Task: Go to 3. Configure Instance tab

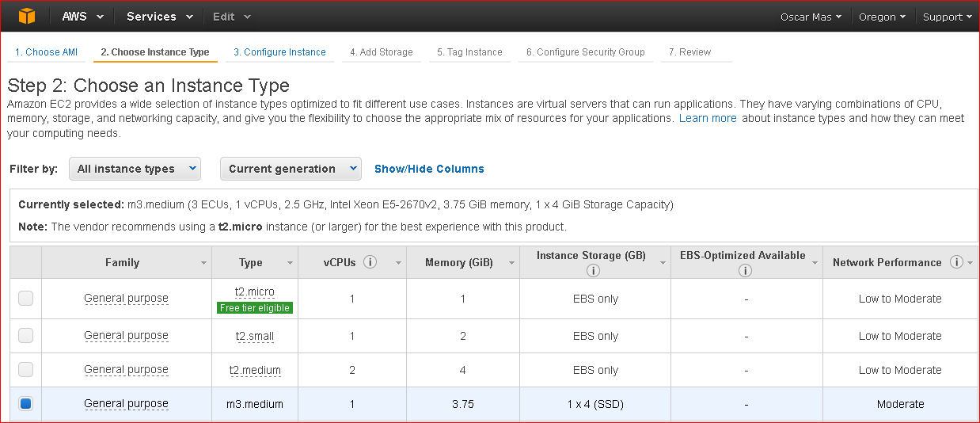Action: point(279,52)
